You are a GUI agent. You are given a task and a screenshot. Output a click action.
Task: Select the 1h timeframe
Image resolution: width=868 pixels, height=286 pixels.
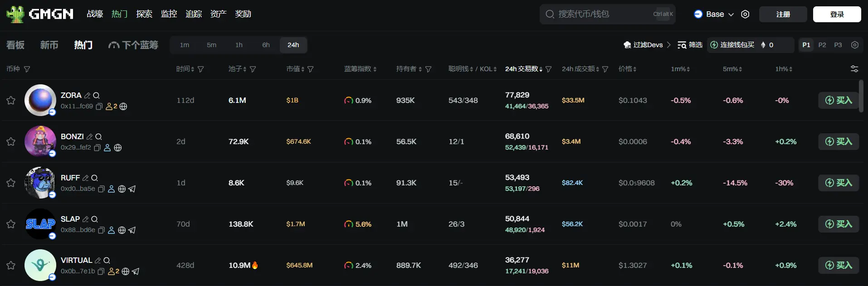click(x=239, y=45)
